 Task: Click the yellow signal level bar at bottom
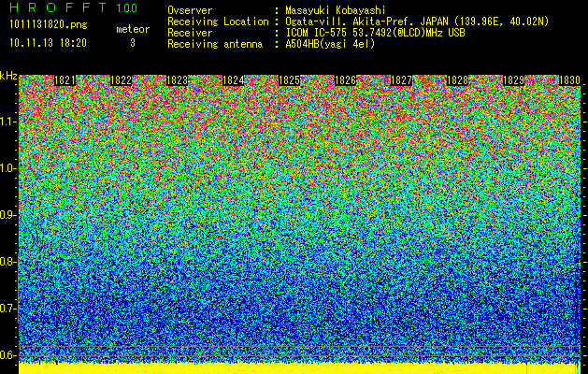(x=299, y=368)
